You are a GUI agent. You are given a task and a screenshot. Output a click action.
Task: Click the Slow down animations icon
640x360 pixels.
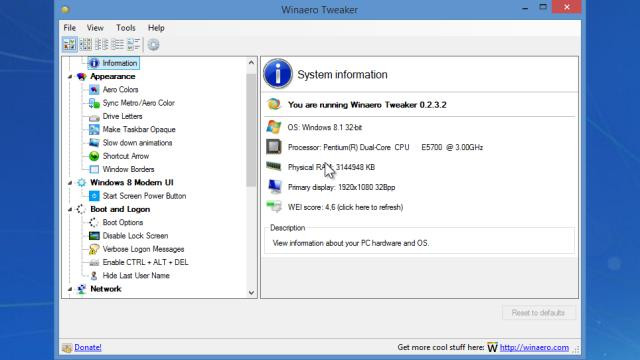coord(94,143)
